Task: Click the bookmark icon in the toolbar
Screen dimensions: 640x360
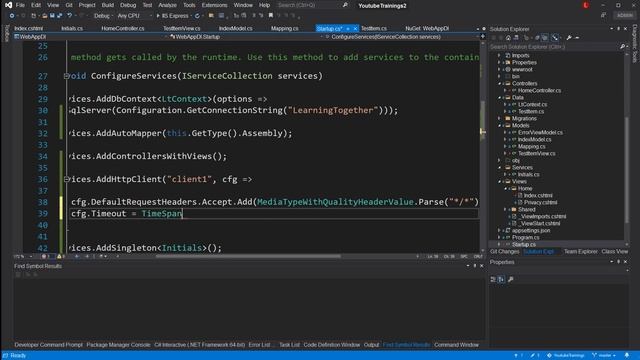Action: (271, 16)
